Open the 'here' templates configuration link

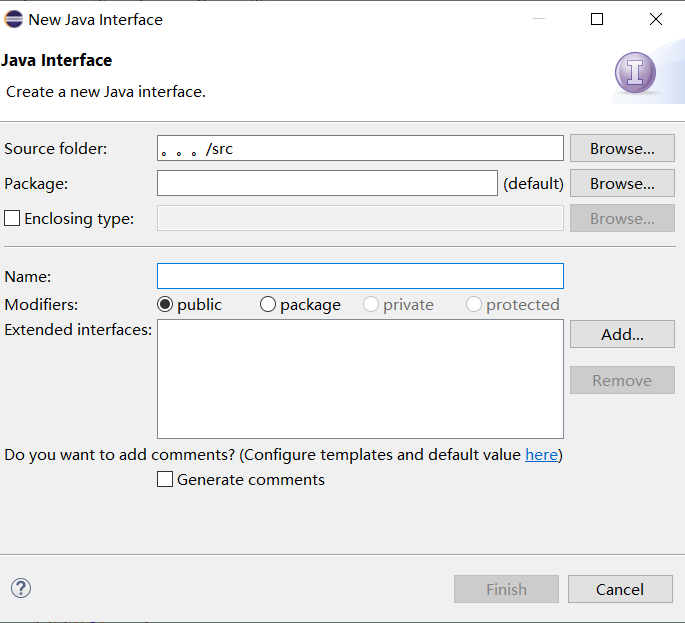coord(541,455)
